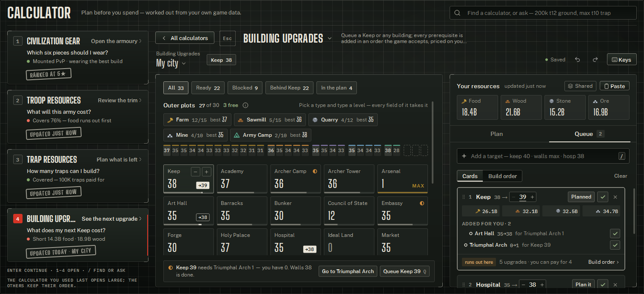Screen dimensions: 644x294
Task: Click the Shared resources button
Action: pos(580,86)
